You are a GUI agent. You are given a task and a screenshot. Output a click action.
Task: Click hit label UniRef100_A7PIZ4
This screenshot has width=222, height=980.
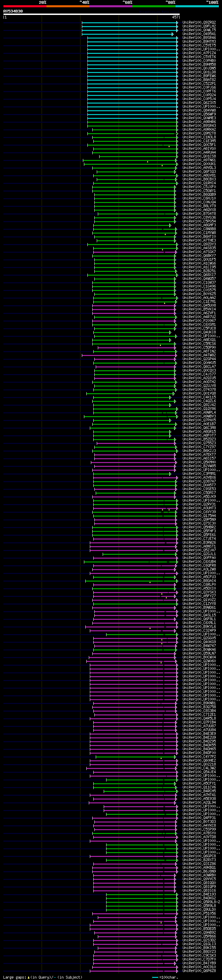click(199, 53)
